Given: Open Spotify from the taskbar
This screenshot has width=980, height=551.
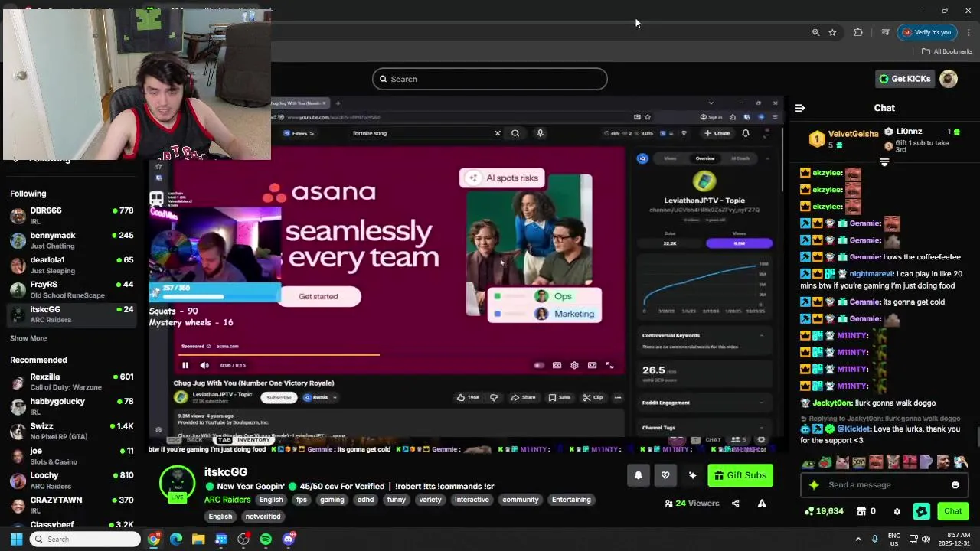Looking at the screenshot, I should 266,540.
